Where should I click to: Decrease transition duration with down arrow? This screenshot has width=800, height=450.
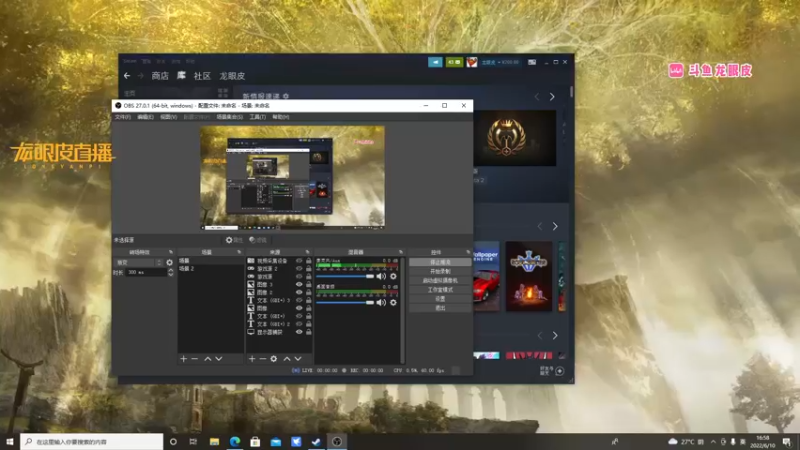pos(170,274)
